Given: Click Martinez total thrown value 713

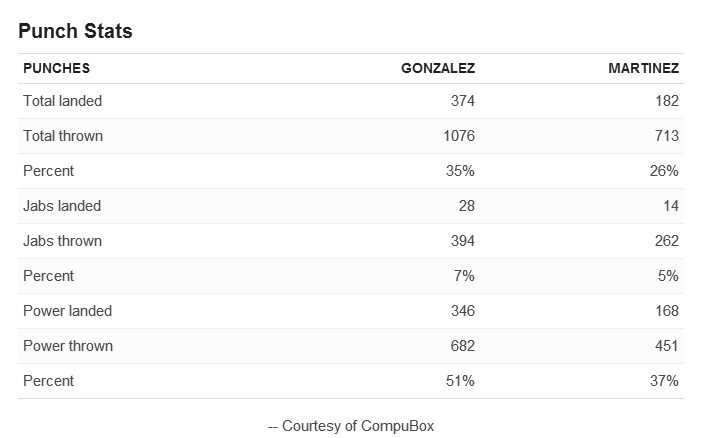Looking at the screenshot, I should point(667,136).
